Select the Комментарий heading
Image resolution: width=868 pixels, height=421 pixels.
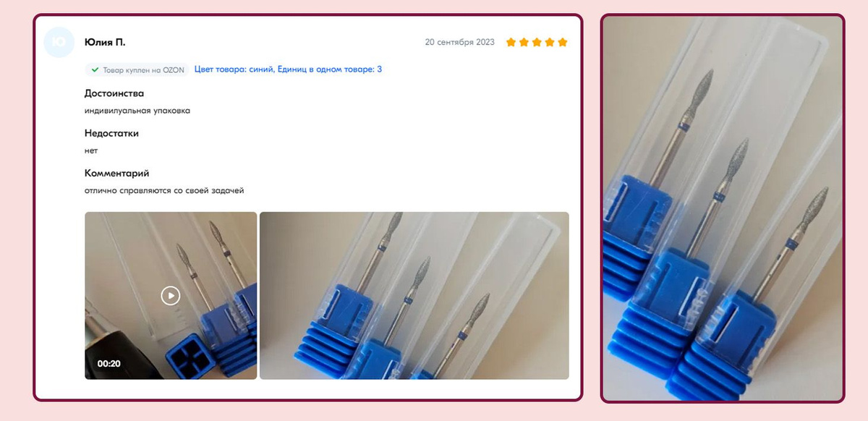pyautogui.click(x=117, y=174)
